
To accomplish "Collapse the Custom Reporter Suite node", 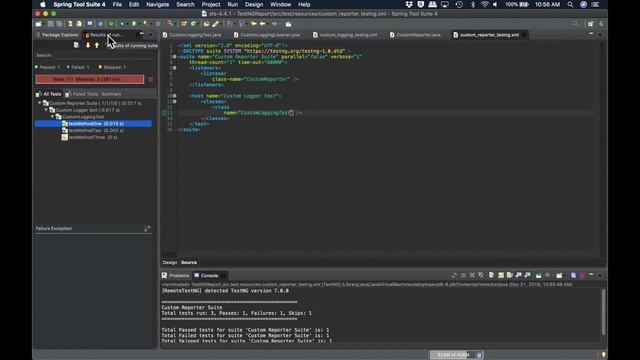I will [x=40, y=103].
